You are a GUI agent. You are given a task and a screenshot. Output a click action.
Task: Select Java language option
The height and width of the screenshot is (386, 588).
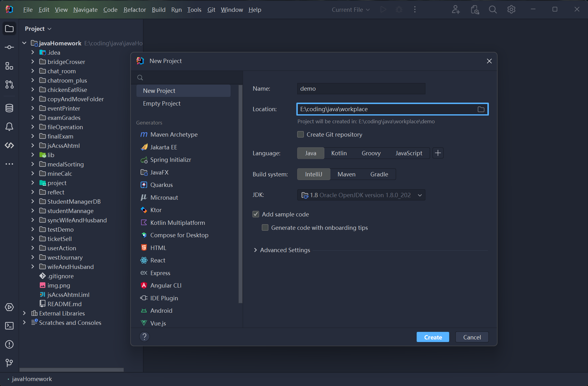pyautogui.click(x=310, y=153)
